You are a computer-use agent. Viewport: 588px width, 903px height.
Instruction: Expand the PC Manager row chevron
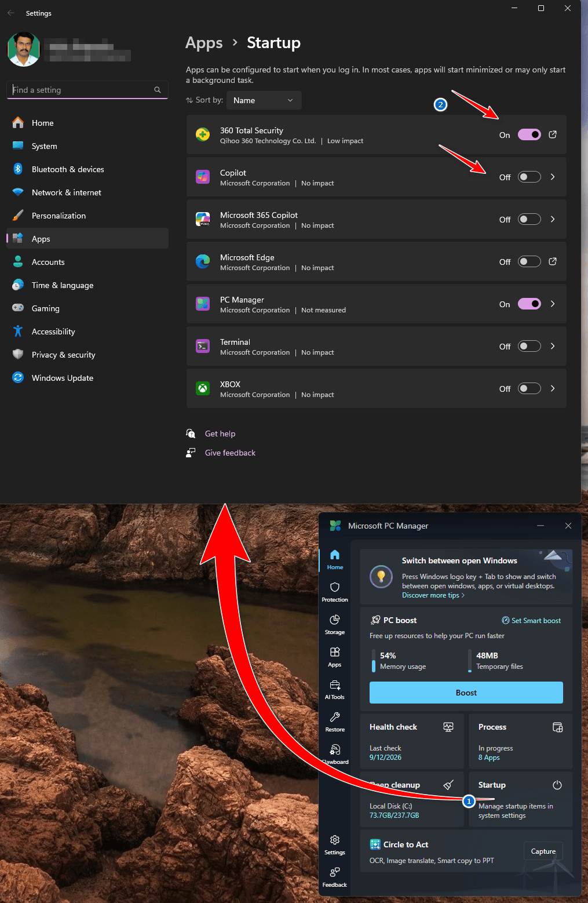point(553,304)
